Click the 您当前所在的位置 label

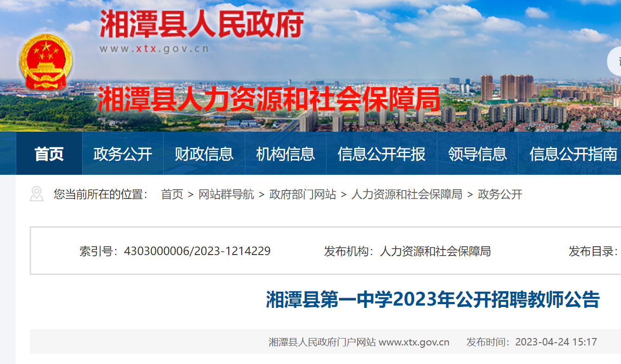tap(101, 194)
